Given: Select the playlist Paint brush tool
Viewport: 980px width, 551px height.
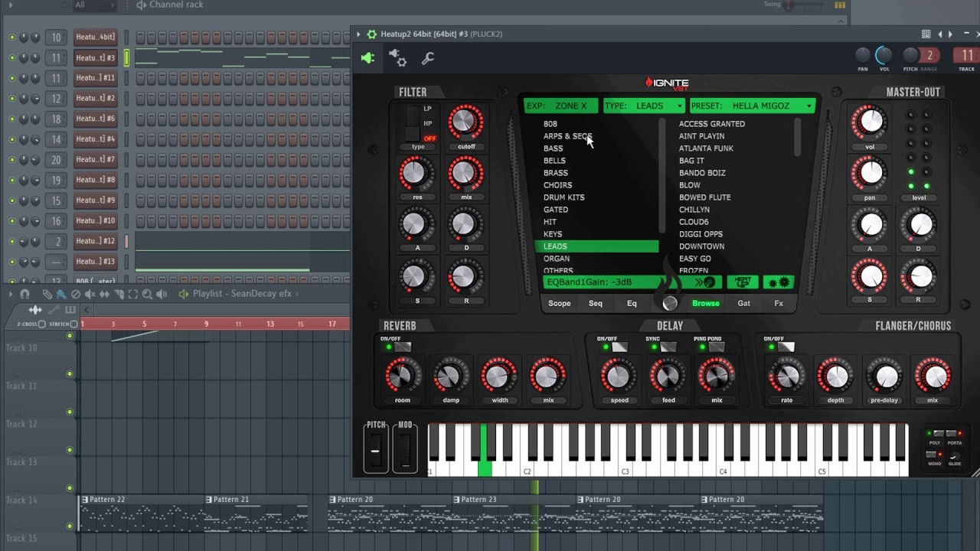Looking at the screenshot, I should click(x=61, y=294).
